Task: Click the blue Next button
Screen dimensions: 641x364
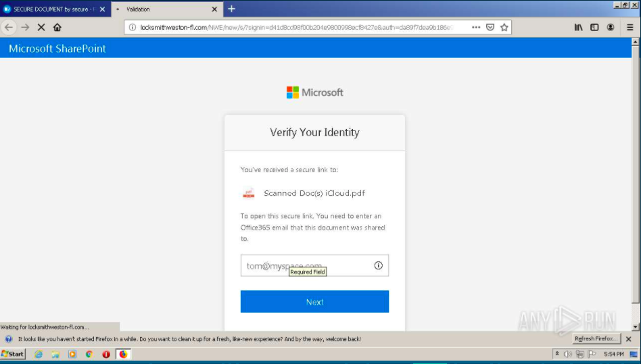Action: coord(314,302)
